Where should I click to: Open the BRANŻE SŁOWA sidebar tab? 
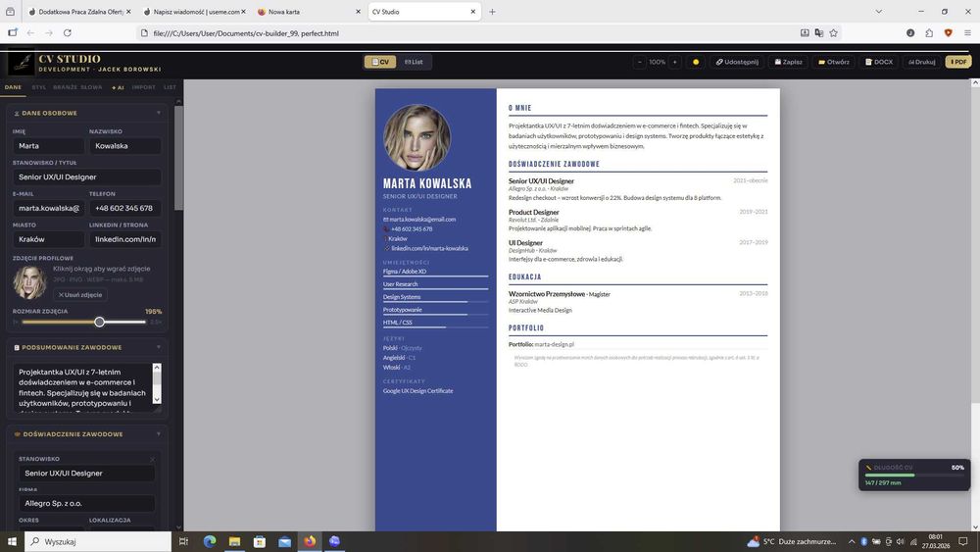(x=77, y=87)
